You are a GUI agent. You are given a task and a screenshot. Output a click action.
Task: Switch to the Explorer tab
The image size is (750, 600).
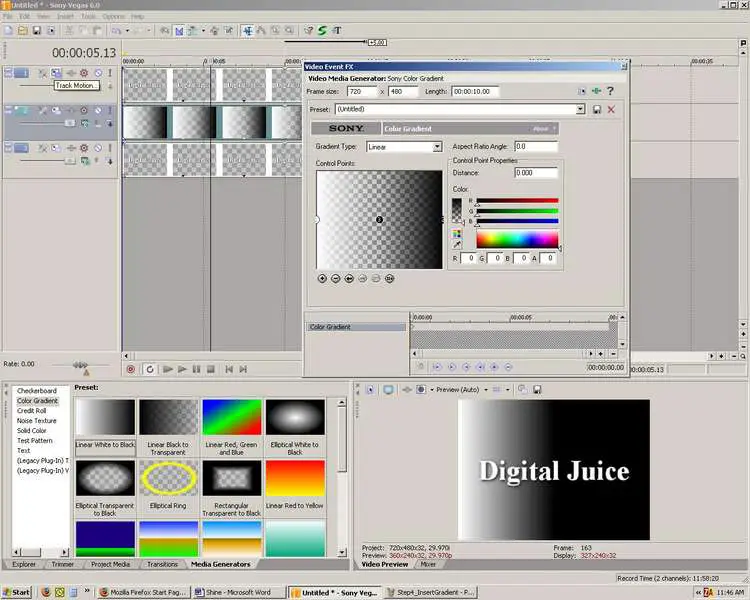(x=24, y=565)
